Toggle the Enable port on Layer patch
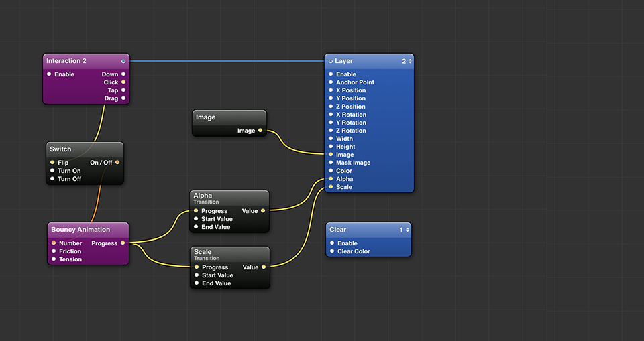 click(x=331, y=74)
